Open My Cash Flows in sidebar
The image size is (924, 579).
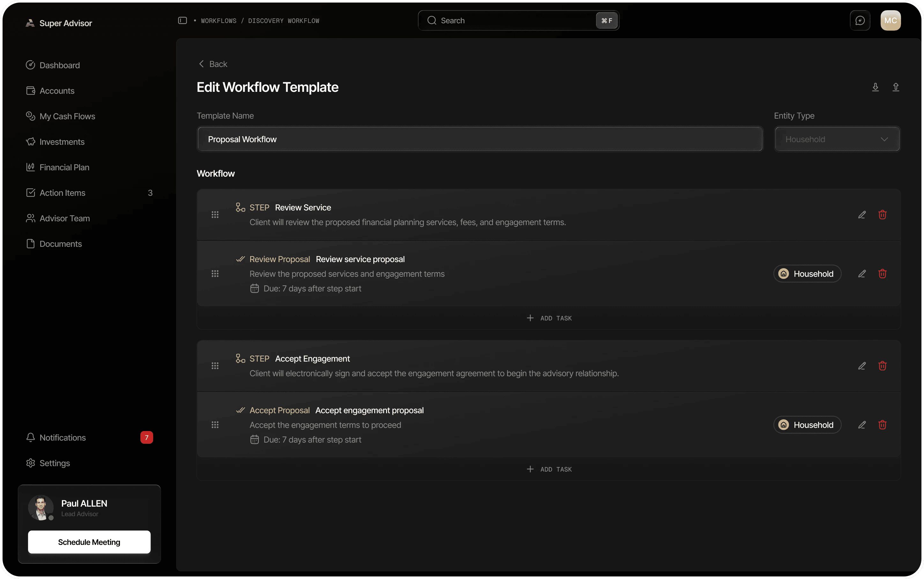[x=60, y=116]
